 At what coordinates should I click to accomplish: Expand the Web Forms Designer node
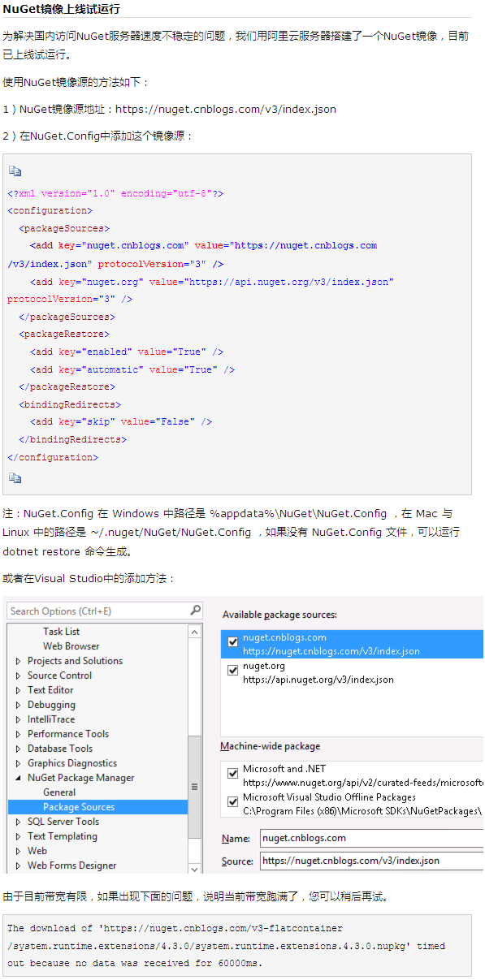19,866
